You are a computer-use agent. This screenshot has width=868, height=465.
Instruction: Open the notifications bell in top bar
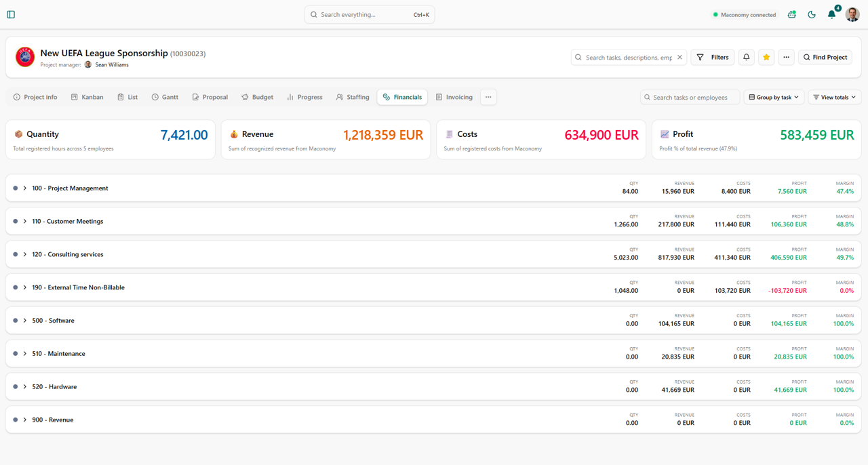point(831,14)
